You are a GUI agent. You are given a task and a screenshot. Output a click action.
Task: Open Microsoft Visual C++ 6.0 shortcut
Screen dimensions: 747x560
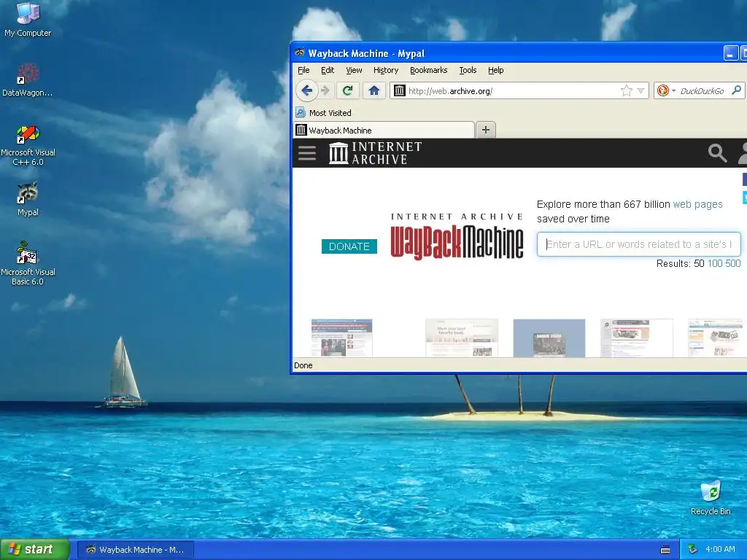[28, 145]
